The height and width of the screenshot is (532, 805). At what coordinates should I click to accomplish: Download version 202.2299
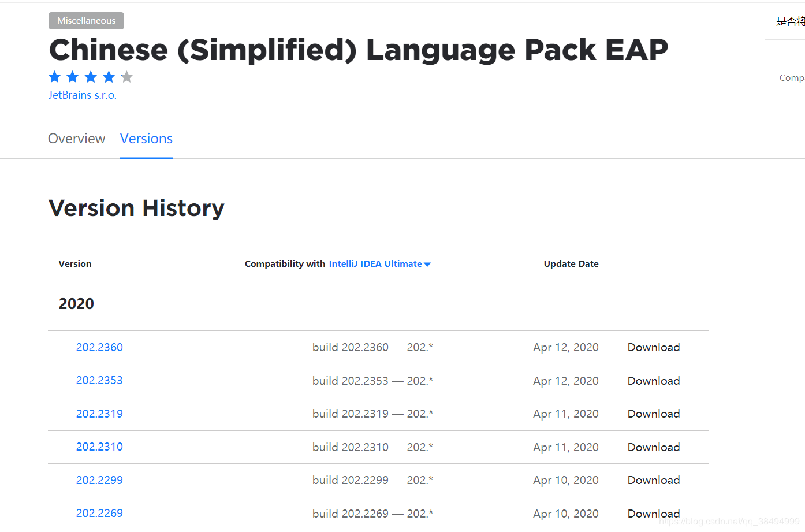click(x=653, y=480)
